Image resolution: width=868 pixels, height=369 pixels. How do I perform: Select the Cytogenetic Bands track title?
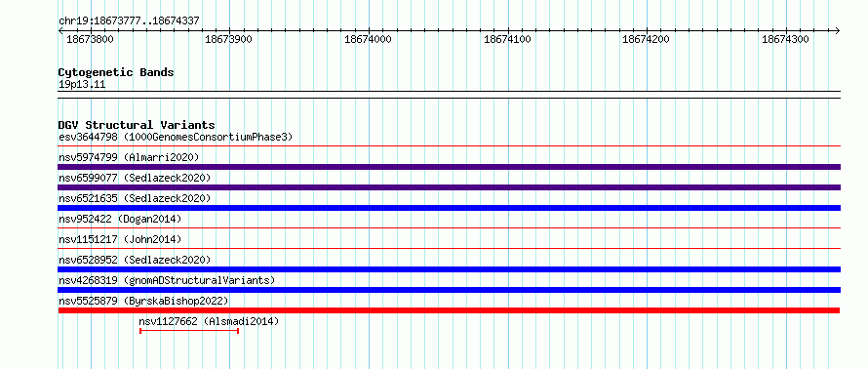coord(116,72)
